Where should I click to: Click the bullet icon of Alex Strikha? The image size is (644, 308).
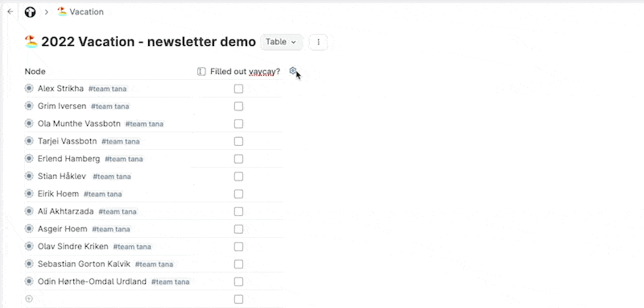pos(29,89)
